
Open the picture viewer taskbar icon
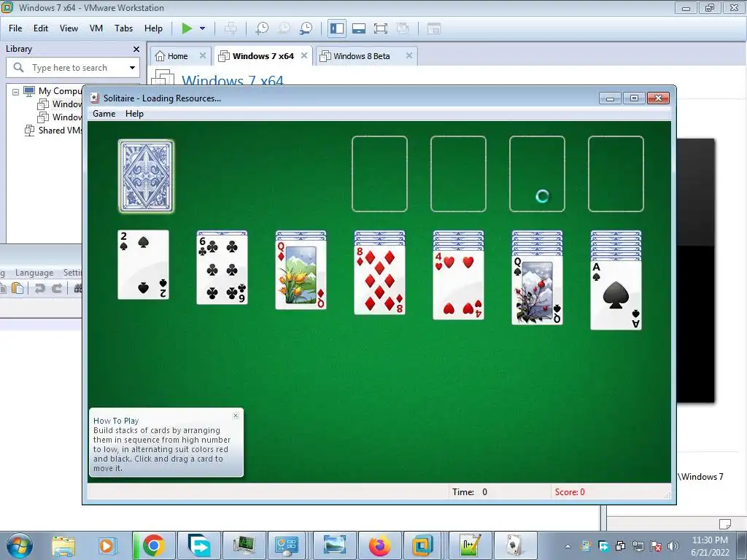[335, 545]
